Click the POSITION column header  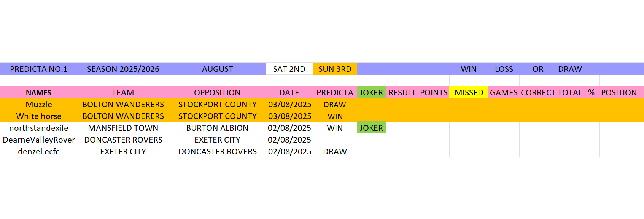619,92
